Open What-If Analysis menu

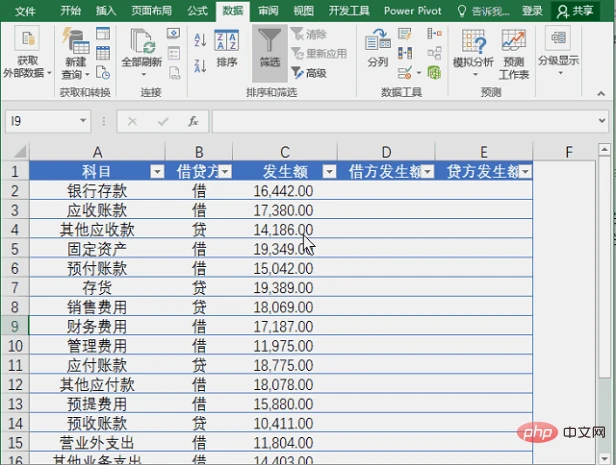coord(473,53)
